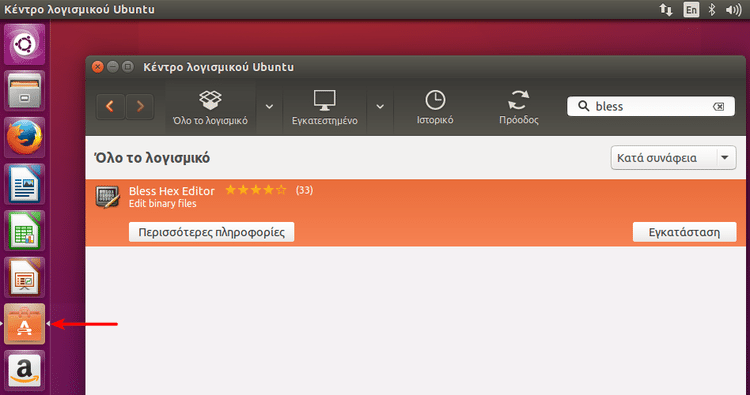The height and width of the screenshot is (395, 750).
Task: Click the search field containing bless
Action: (x=651, y=106)
